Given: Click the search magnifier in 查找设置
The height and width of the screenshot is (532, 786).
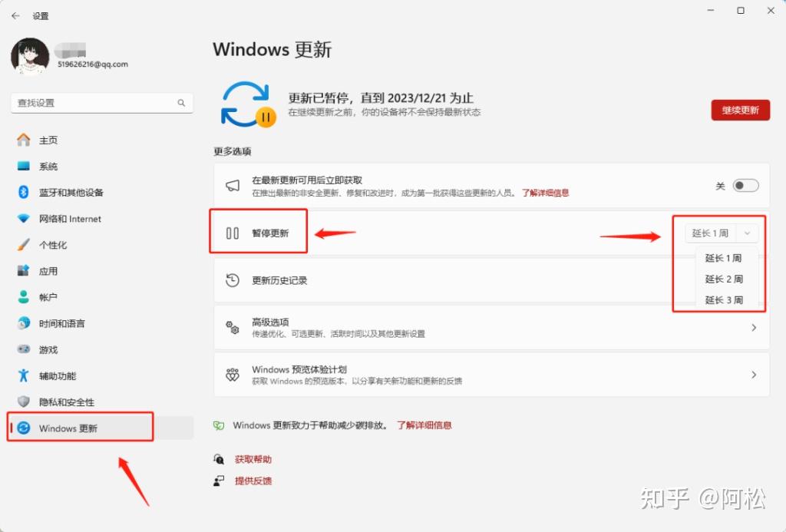Looking at the screenshot, I should click(x=181, y=103).
